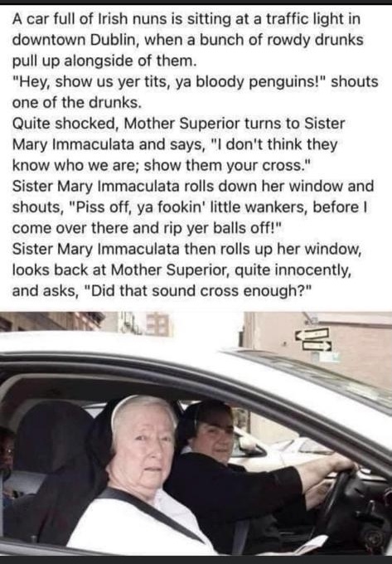392x564 pixels.
Task: Click the photo of nuns in car
Action: (196, 434)
